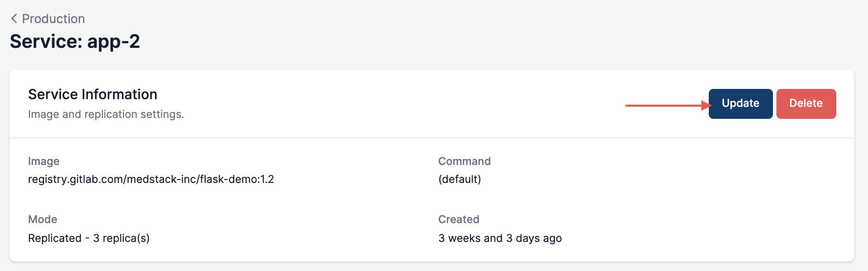Click the red Delete button
Image resolution: width=868 pixels, height=271 pixels.
coord(806,104)
